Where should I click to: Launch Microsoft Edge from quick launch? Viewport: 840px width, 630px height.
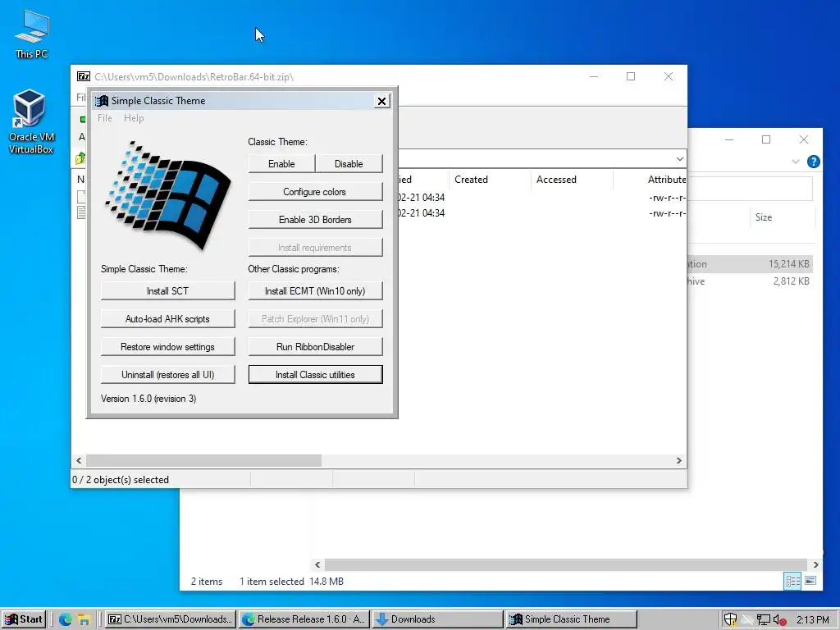point(66,619)
